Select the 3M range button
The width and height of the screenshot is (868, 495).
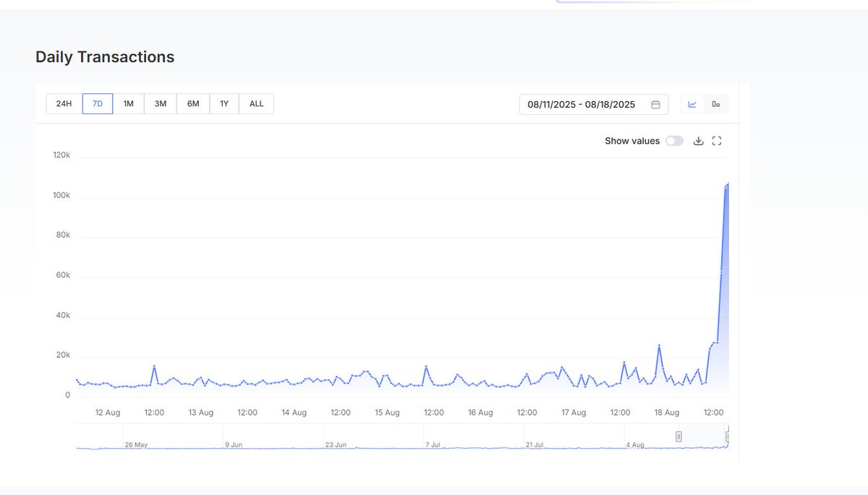pos(160,103)
